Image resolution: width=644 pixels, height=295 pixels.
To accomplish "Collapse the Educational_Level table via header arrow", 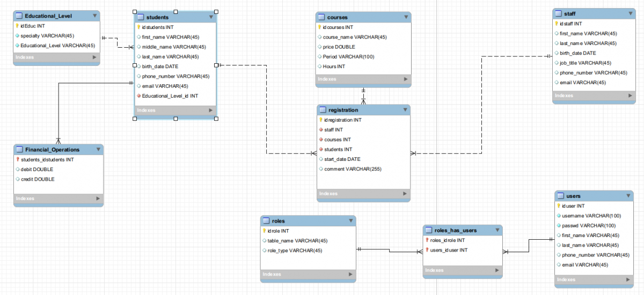I will [94, 16].
